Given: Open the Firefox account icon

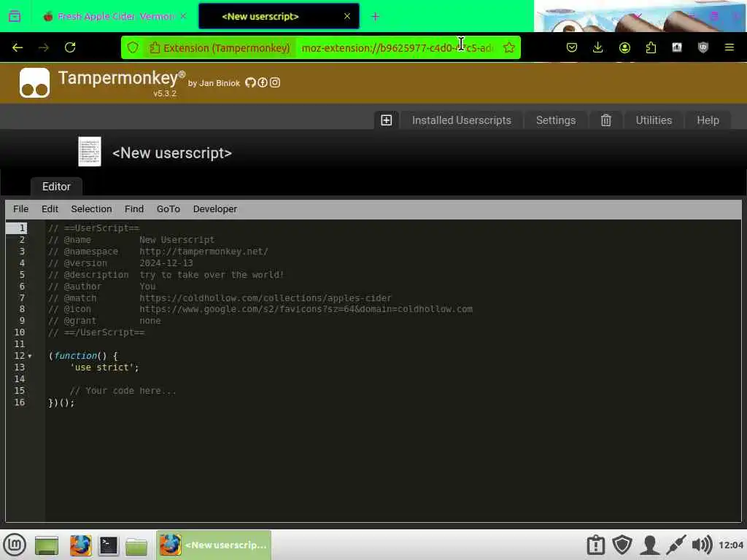Looking at the screenshot, I should coord(624,47).
